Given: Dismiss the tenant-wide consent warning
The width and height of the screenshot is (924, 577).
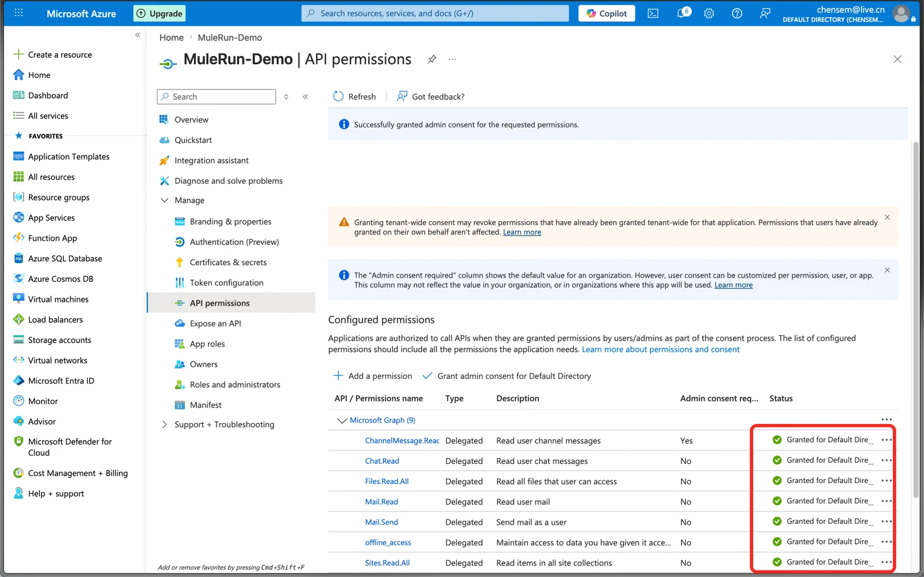Looking at the screenshot, I should (x=887, y=217).
